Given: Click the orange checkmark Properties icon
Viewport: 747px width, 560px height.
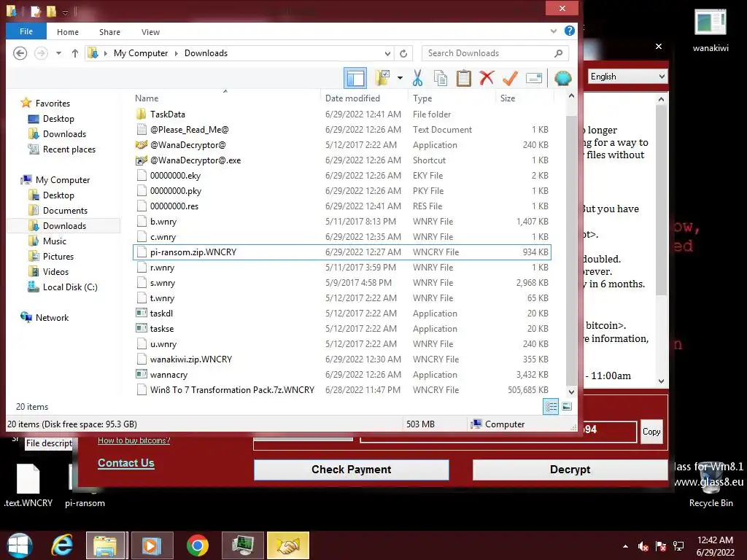Looking at the screenshot, I should (510, 77).
